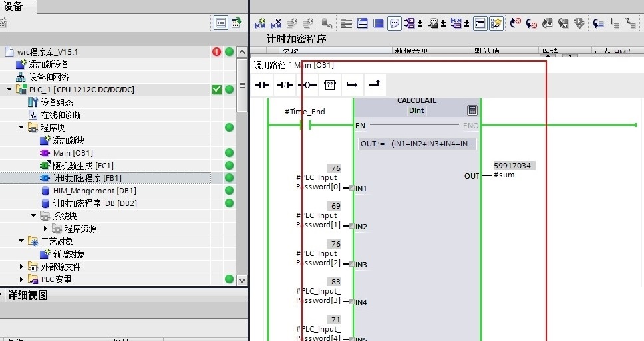Click green checkmark status for PLC_1
This screenshot has width=644, height=341.
click(216, 90)
